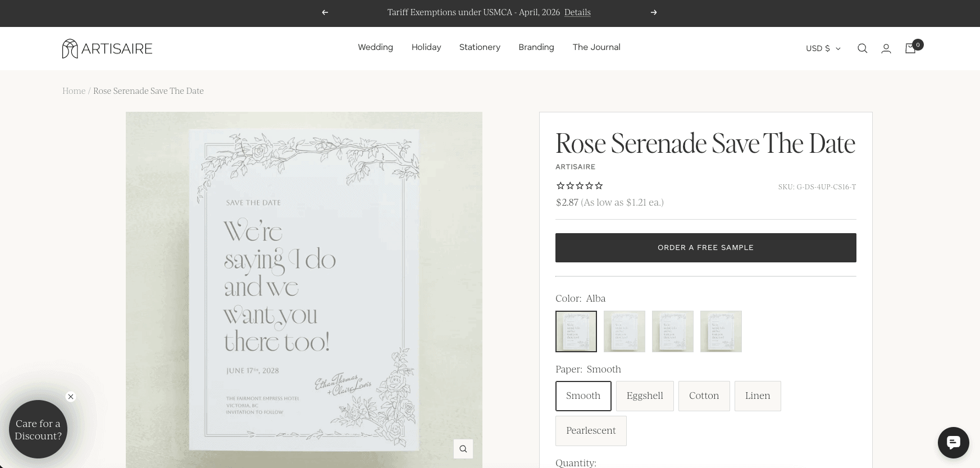Follow the tariff Details link
The height and width of the screenshot is (468, 980).
coord(577,12)
